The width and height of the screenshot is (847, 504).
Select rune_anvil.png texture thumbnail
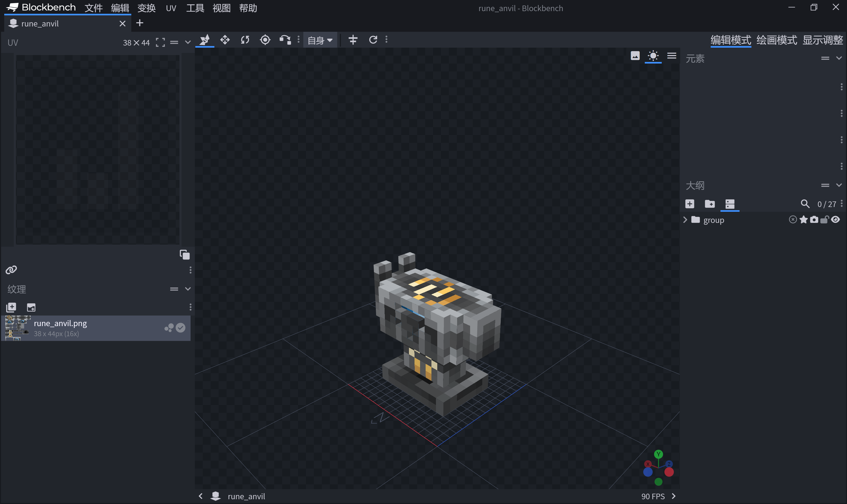click(18, 328)
